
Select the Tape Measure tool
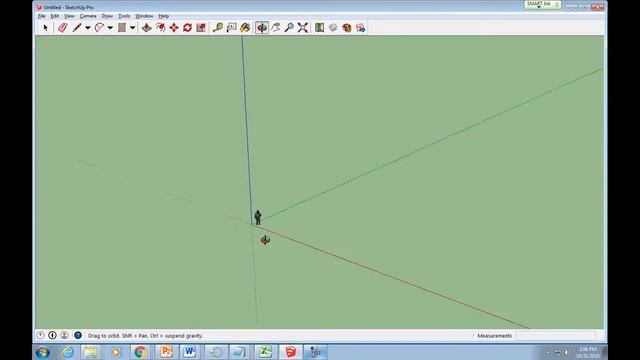(x=218, y=27)
